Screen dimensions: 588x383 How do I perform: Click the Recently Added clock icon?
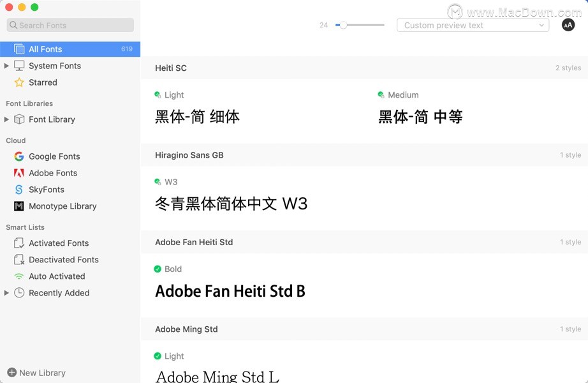19,293
